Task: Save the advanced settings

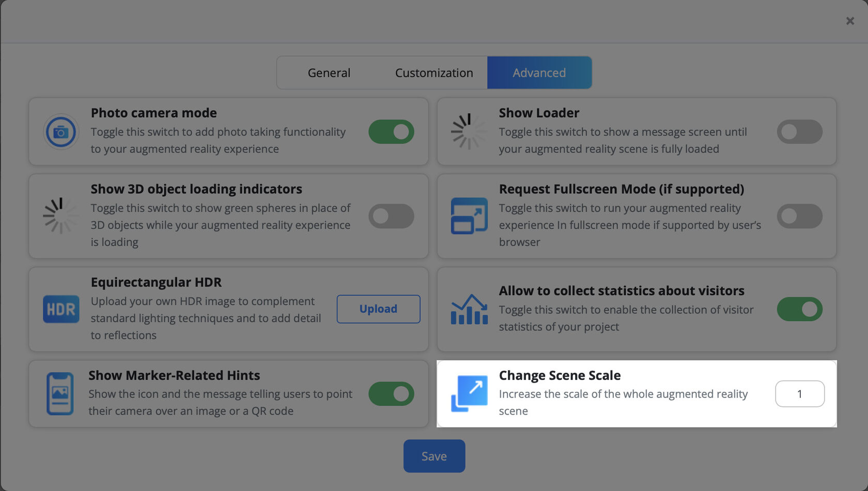Action: pos(434,456)
